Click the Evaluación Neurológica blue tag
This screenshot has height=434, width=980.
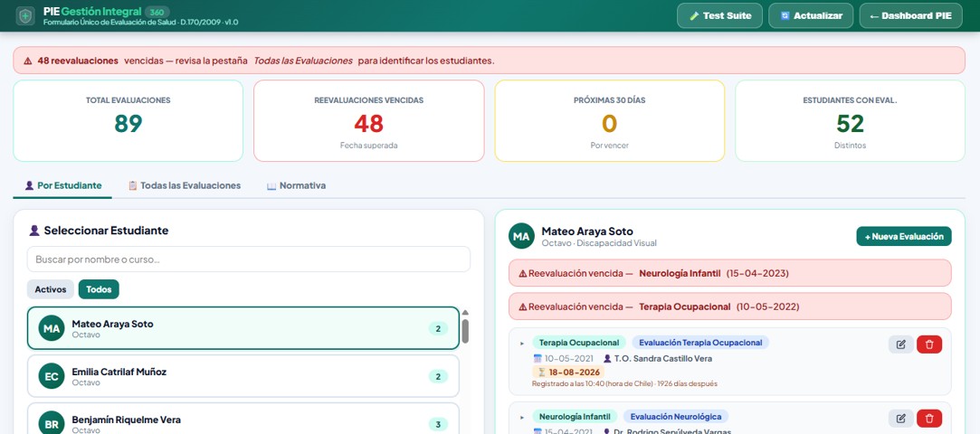[x=676, y=417]
